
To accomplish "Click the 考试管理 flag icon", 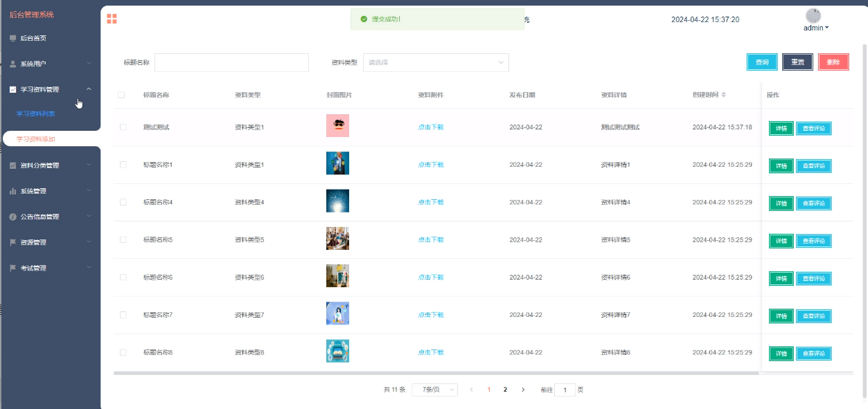I will pyautogui.click(x=13, y=268).
